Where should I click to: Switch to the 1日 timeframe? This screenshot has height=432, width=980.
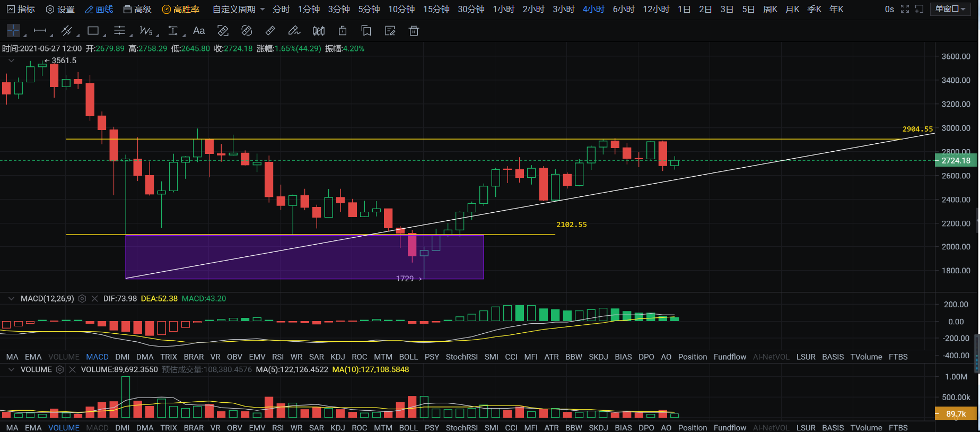(684, 9)
